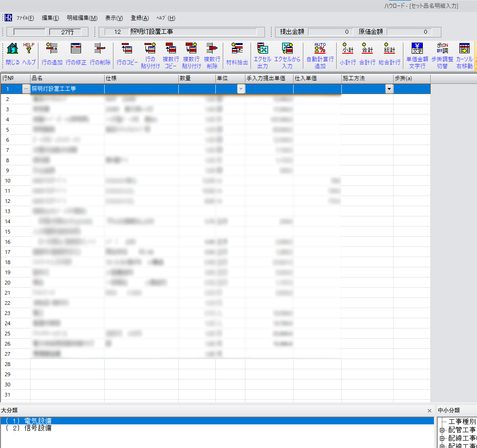Image resolution: width=477 pixels, height=448 pixels.
Task: Click the 単価金額文字行 icon
Action: (417, 49)
